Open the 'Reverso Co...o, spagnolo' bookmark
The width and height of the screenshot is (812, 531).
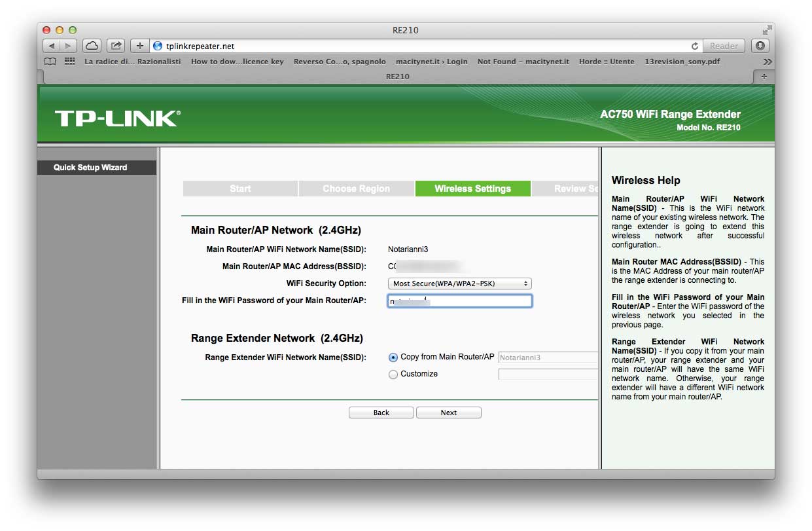point(340,62)
